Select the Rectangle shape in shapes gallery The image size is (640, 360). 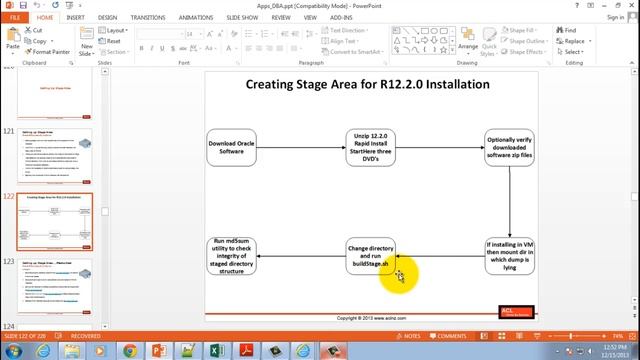click(424, 31)
